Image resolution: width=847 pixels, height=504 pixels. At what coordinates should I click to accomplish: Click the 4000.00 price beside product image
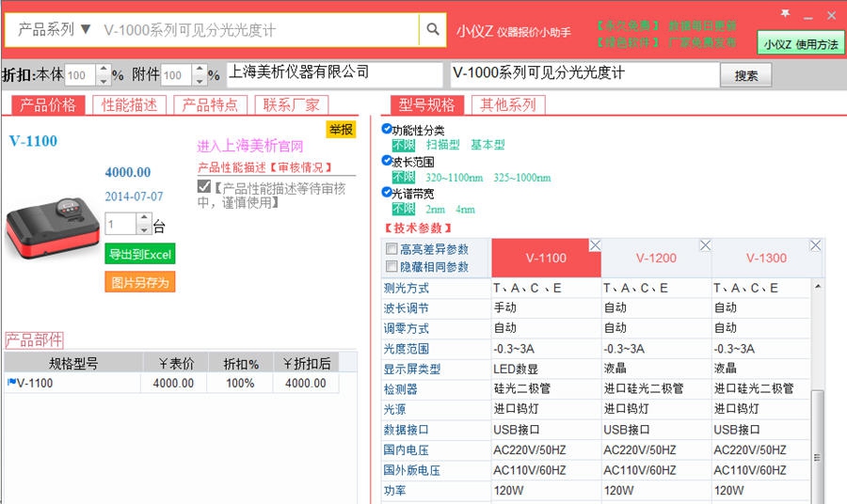tap(127, 172)
